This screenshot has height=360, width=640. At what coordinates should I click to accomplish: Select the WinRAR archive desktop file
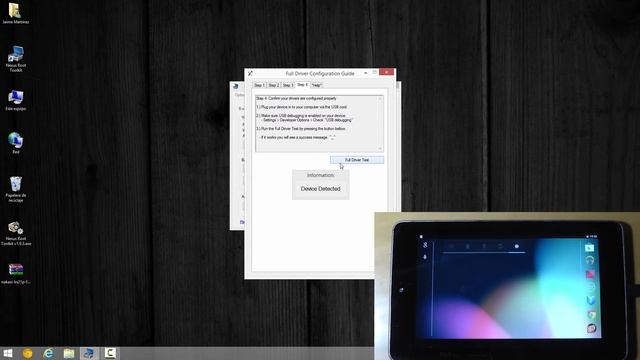(16, 273)
